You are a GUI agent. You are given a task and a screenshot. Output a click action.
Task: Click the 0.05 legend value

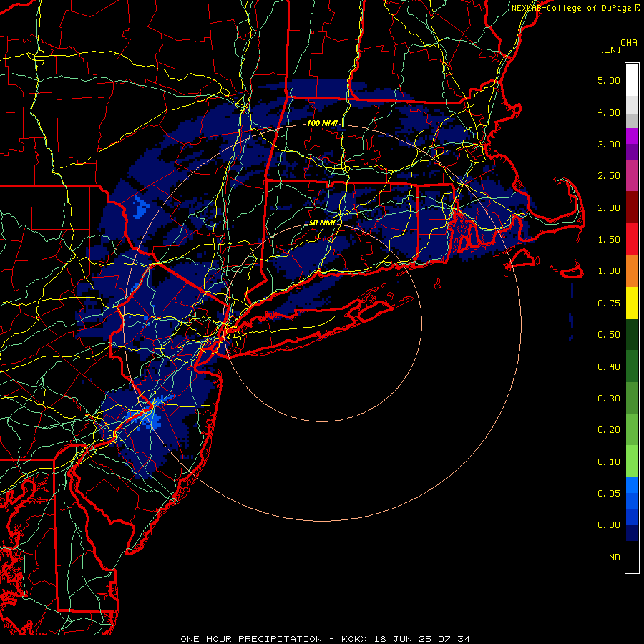coord(609,494)
